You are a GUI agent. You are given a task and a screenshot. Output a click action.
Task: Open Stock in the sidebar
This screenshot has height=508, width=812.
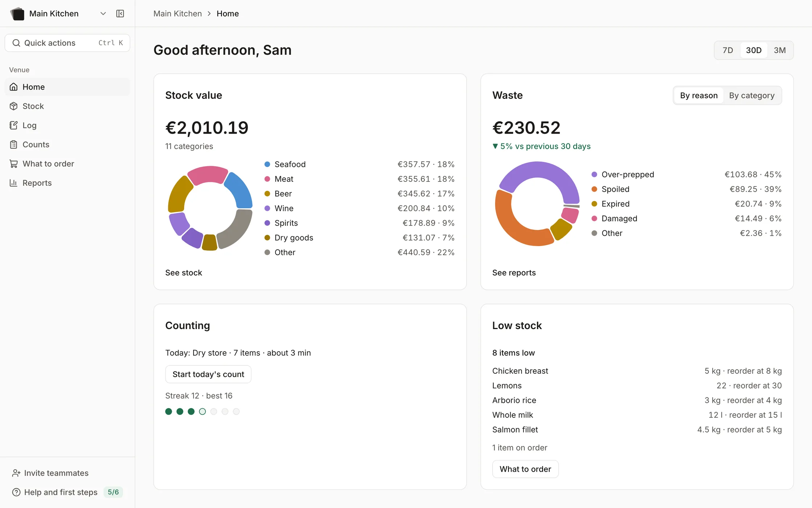pos(67,106)
